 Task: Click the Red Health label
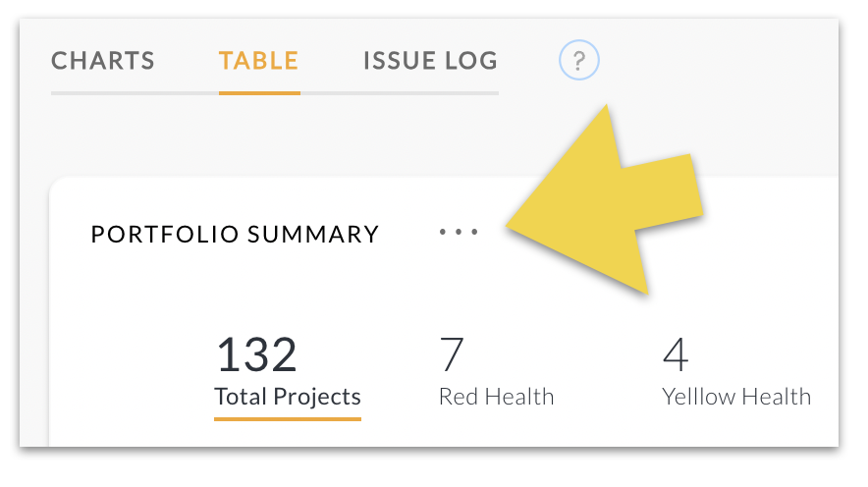(496, 398)
